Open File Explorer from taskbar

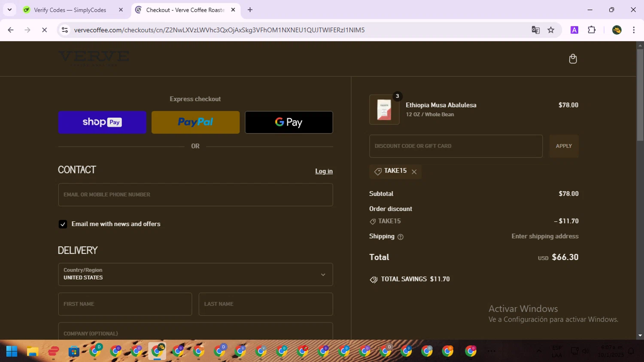pyautogui.click(x=33, y=351)
